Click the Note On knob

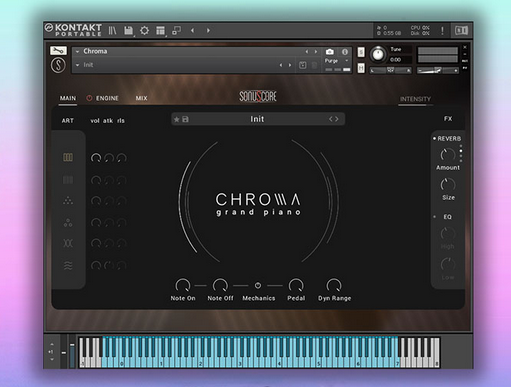[x=183, y=285]
